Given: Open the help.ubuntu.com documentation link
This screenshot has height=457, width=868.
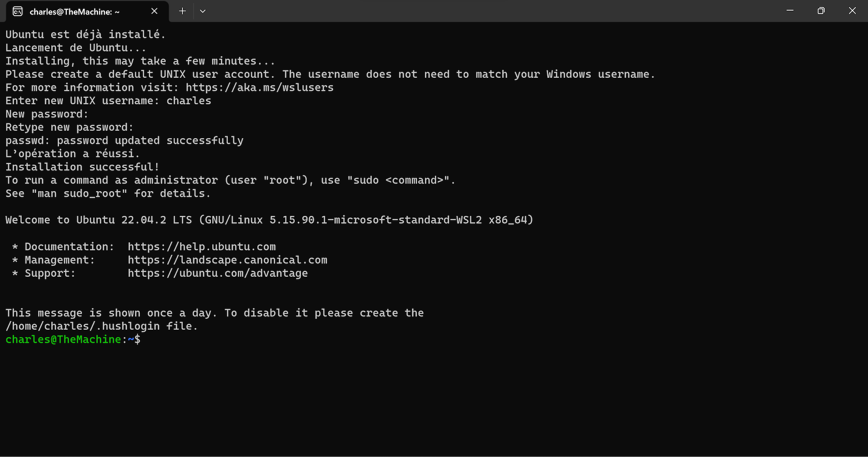Looking at the screenshot, I should coord(201,247).
